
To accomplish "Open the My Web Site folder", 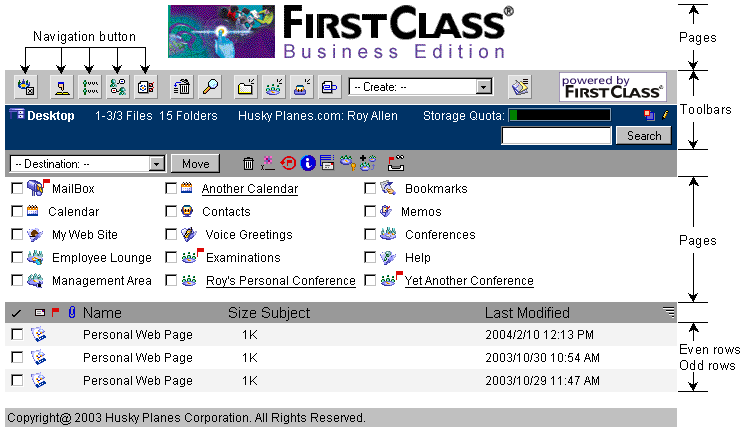I will coord(84,235).
